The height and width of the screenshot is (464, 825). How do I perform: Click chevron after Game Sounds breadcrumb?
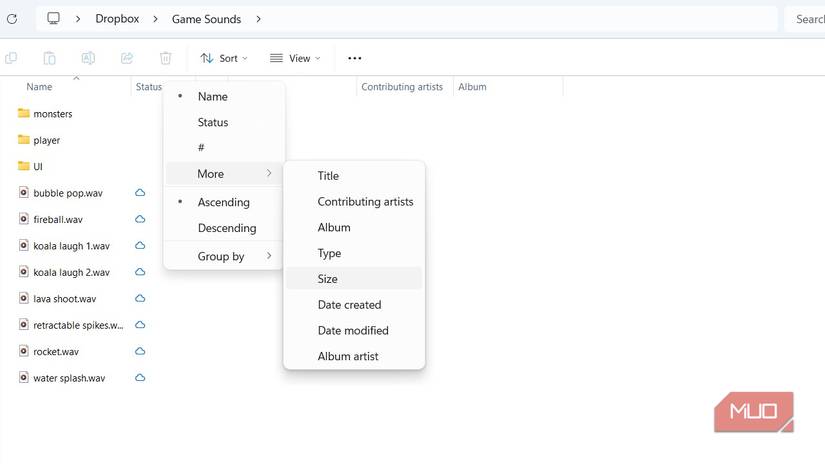point(258,19)
